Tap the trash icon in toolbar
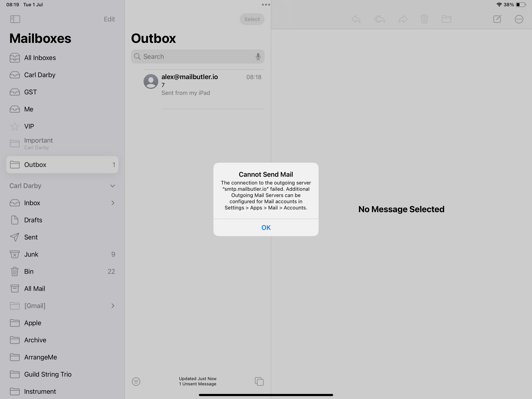 (x=424, y=19)
